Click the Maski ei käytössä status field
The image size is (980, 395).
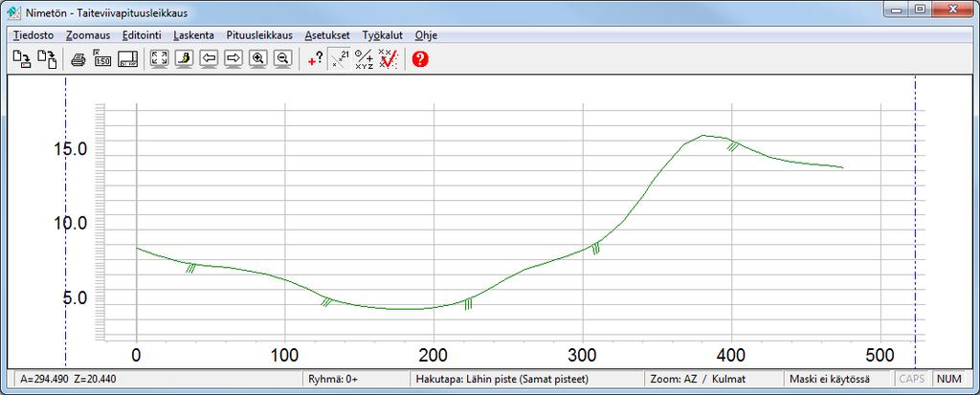click(x=838, y=379)
